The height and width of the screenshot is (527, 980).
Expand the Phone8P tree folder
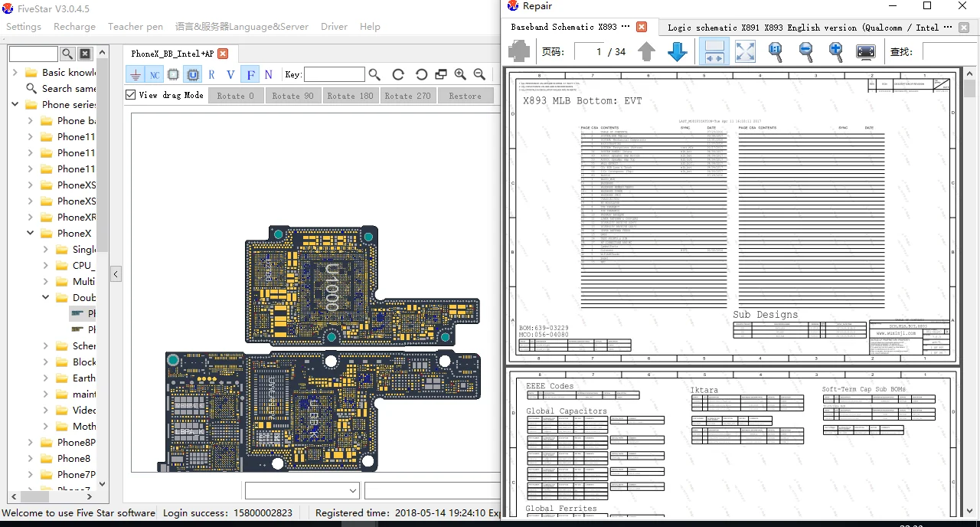coord(31,443)
